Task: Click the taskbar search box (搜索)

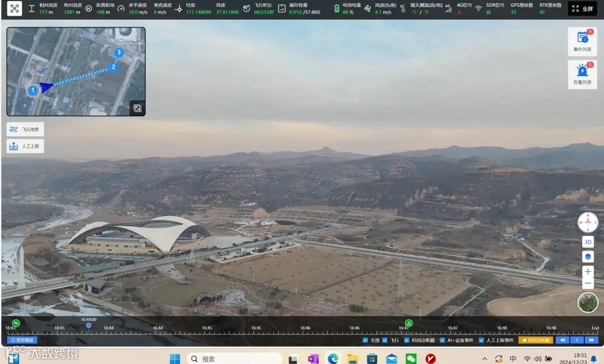Action: 234,358
